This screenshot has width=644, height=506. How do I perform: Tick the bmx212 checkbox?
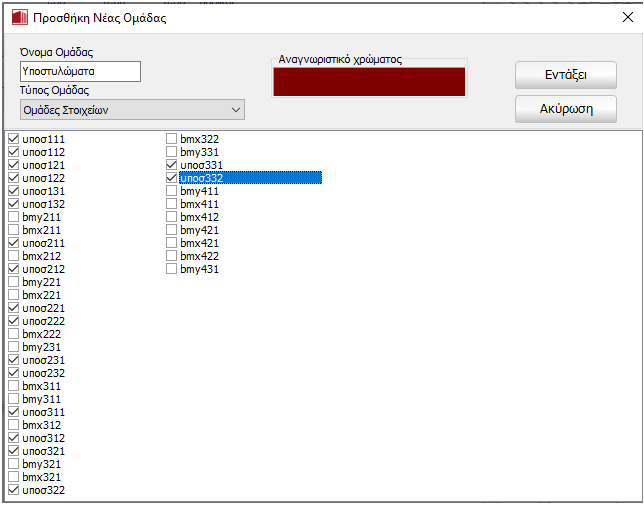13,256
